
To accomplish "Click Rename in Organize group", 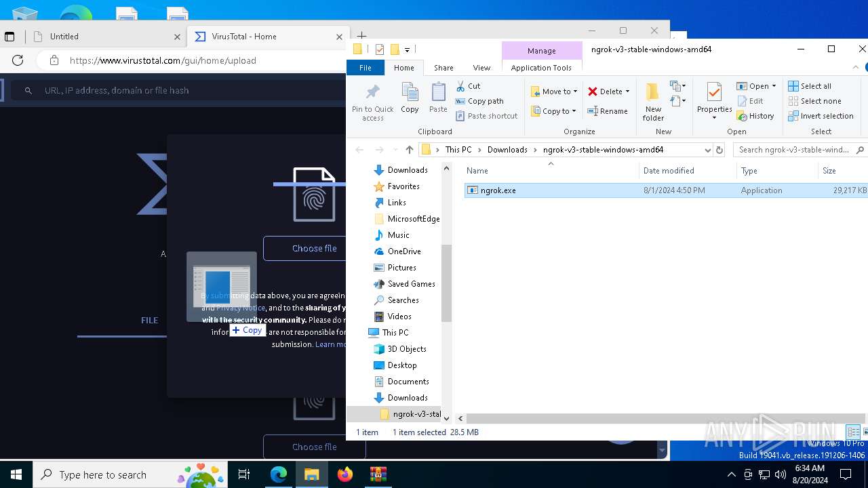I will [608, 111].
